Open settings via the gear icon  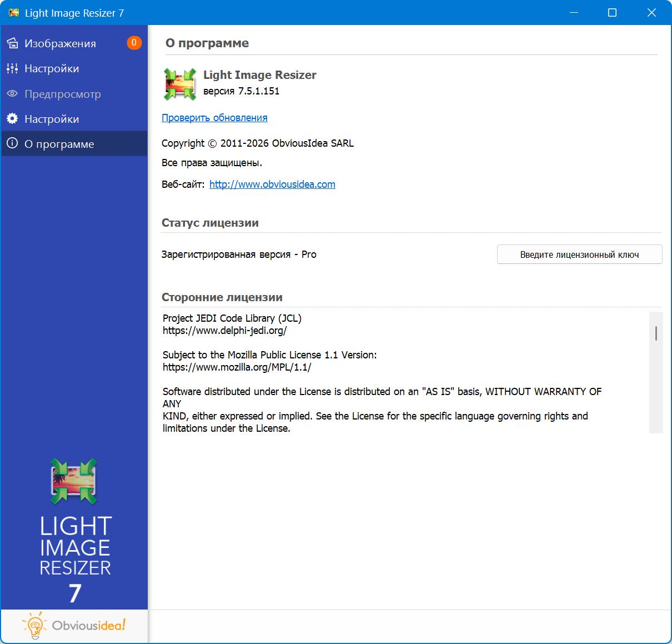(x=12, y=119)
